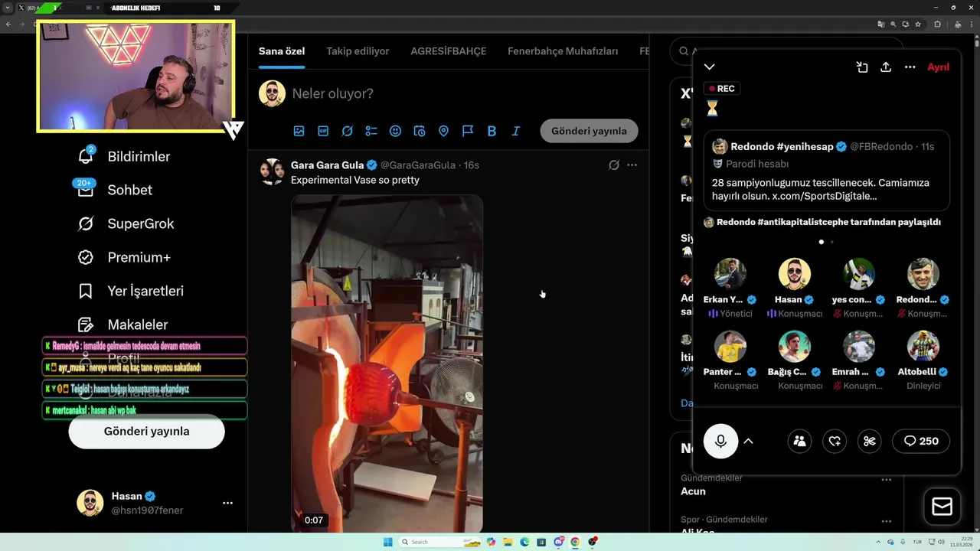Image resolution: width=980 pixels, height=551 pixels.
Task: Open Fenerbahçe Muhafızları tab
Action: 563,51
